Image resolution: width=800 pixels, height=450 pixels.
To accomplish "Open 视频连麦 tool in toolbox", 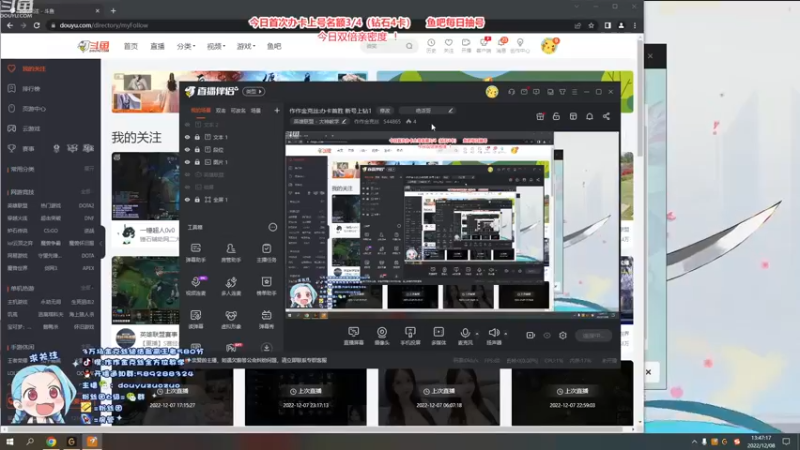I will point(195,286).
